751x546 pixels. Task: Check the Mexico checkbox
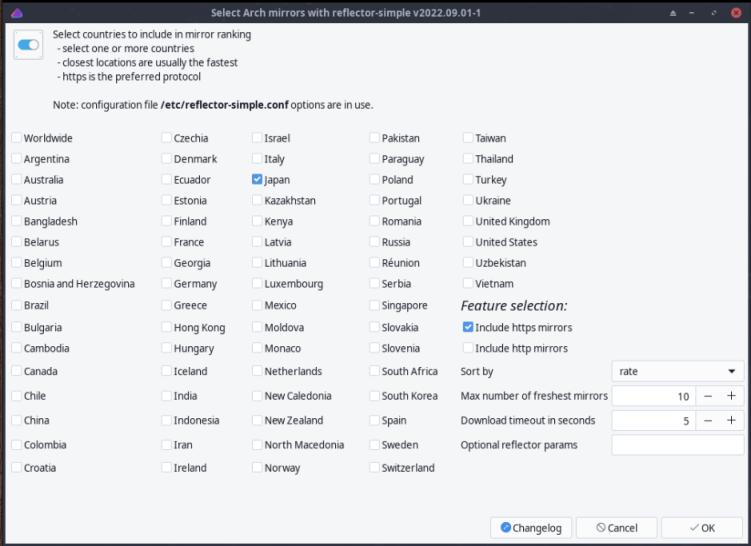pos(257,305)
